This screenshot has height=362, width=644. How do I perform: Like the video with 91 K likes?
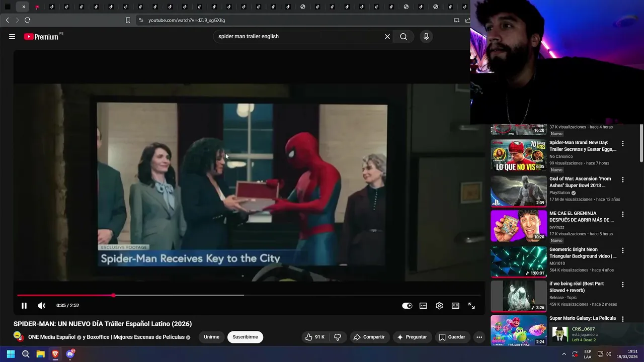coord(315,337)
